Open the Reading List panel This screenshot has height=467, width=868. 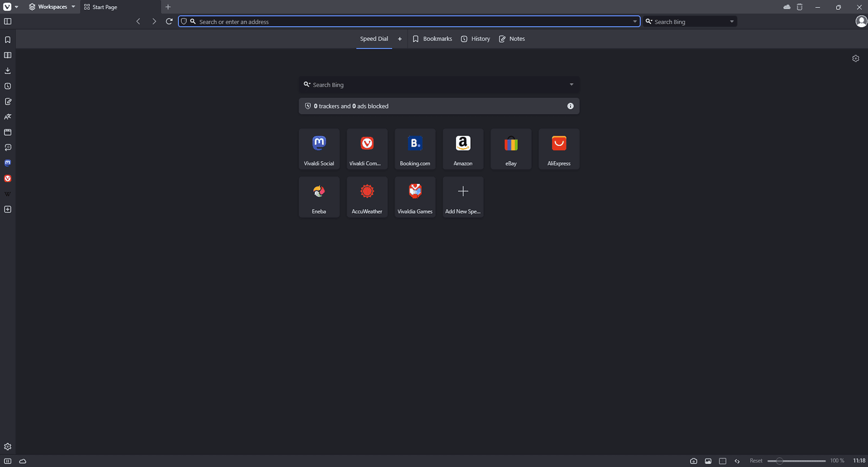(8, 55)
